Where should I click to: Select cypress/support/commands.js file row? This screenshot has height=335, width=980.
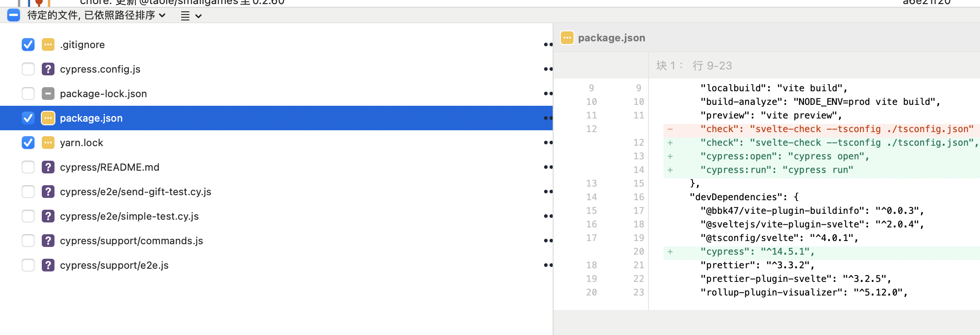coord(131,241)
